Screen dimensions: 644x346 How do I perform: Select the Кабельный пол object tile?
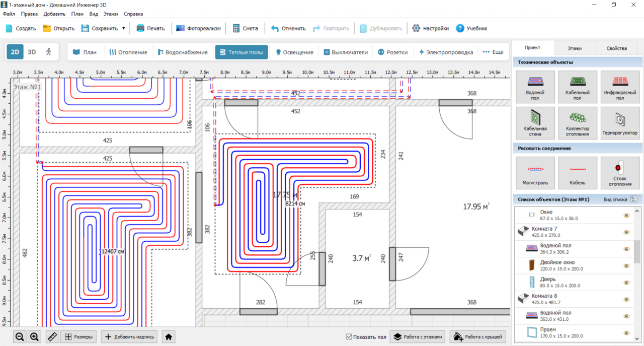click(x=578, y=87)
